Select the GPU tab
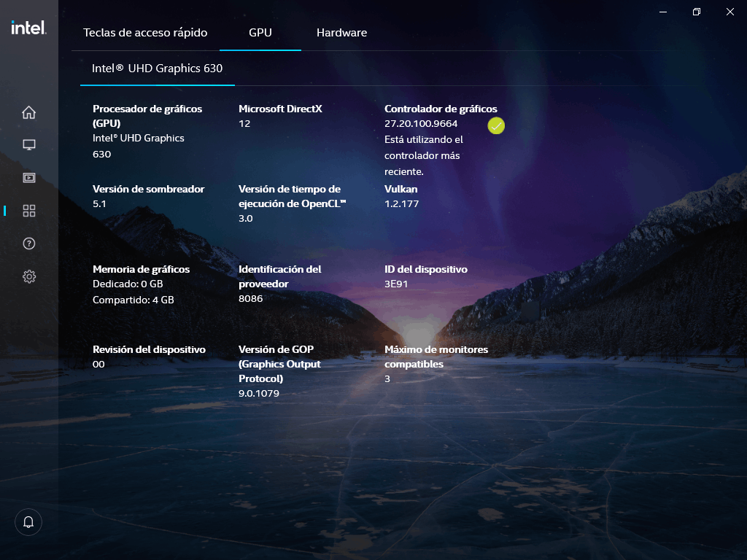 [260, 32]
